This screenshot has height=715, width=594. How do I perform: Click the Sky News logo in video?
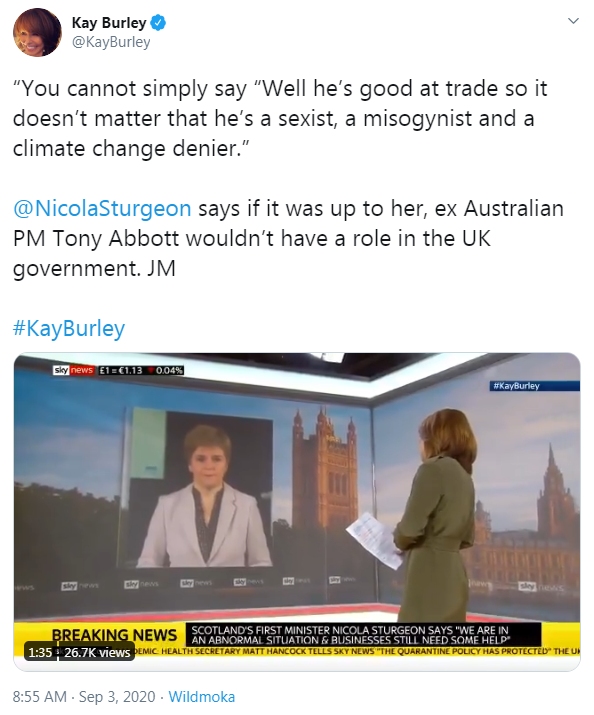click(73, 370)
